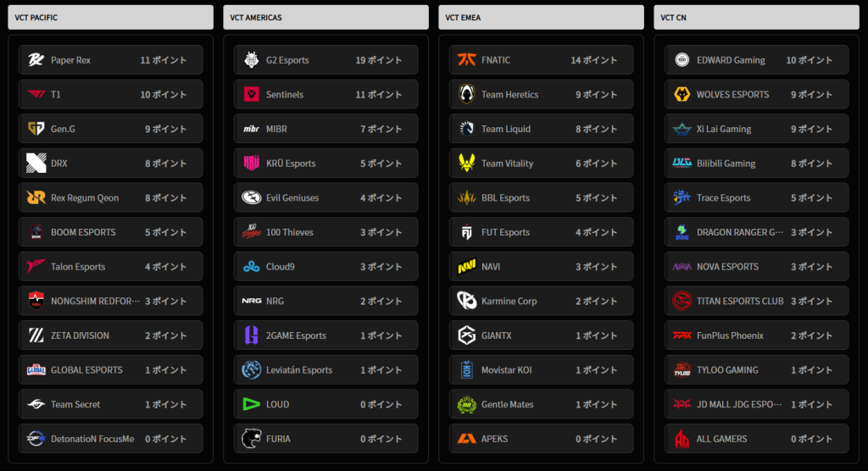Select the VCT EMEA header
Screen dimensions: 868x471
pos(542,17)
